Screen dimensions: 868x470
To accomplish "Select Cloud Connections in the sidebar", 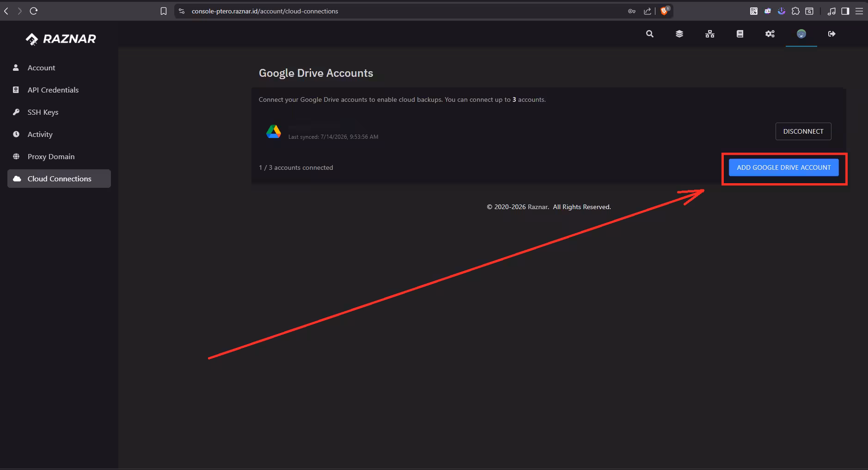I will pyautogui.click(x=59, y=179).
